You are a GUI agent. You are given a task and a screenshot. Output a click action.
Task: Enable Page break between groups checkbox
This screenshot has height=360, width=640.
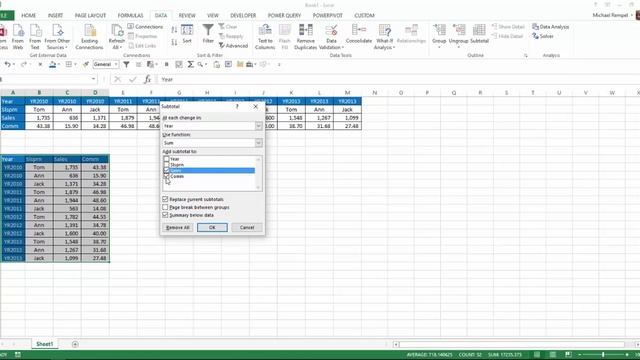click(165, 207)
